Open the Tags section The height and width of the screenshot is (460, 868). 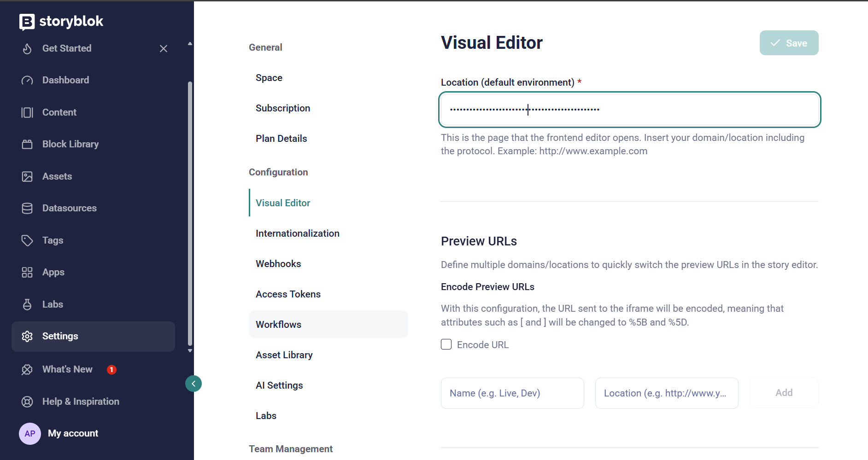[x=53, y=240]
